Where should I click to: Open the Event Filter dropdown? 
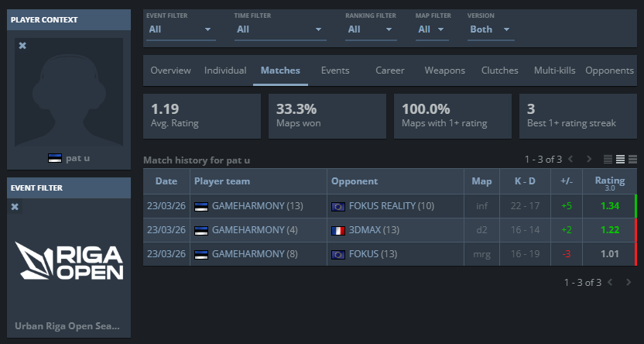coord(180,29)
